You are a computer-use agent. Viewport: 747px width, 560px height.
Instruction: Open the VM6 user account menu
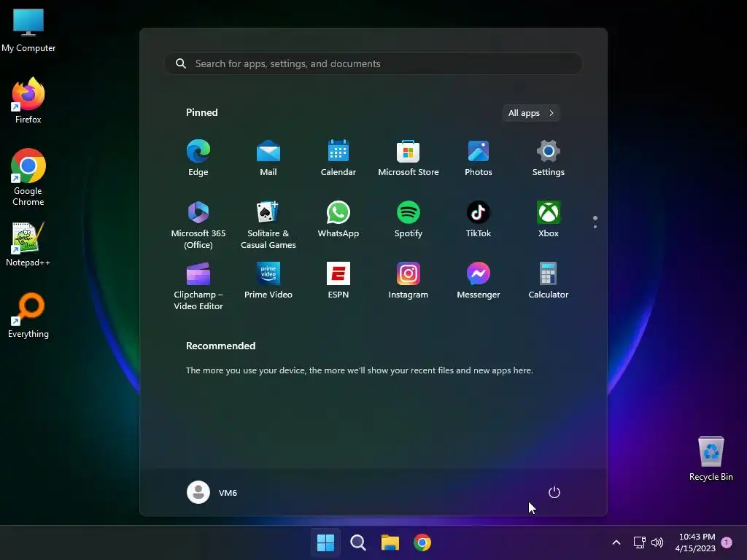pyautogui.click(x=212, y=492)
